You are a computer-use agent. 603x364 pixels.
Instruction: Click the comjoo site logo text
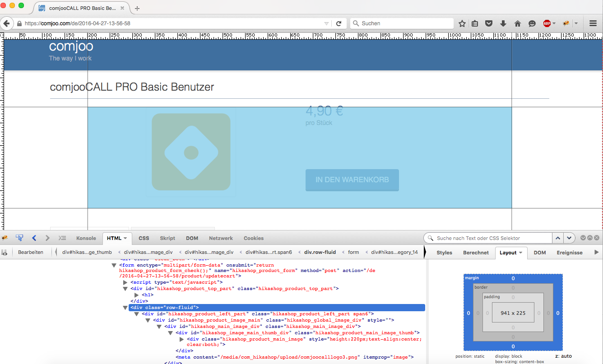71,46
